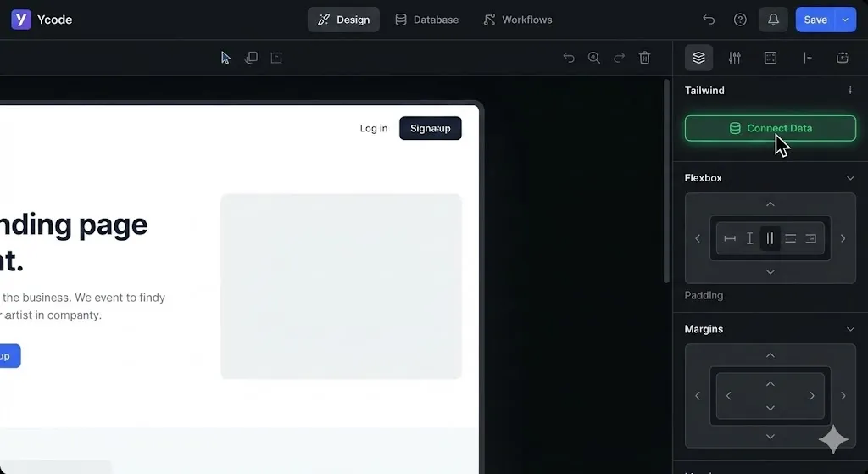868x474 pixels.
Task: Open the sliders settings panel icon
Action: pos(735,58)
